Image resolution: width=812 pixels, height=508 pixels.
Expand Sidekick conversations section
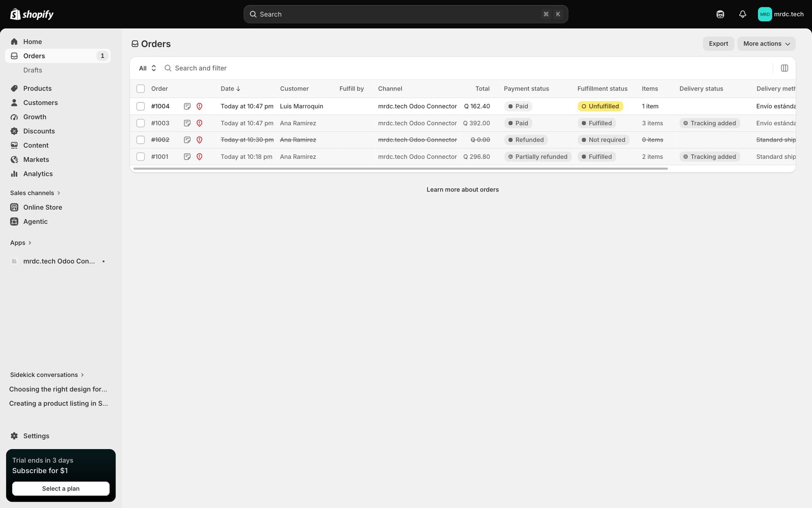coord(47,375)
